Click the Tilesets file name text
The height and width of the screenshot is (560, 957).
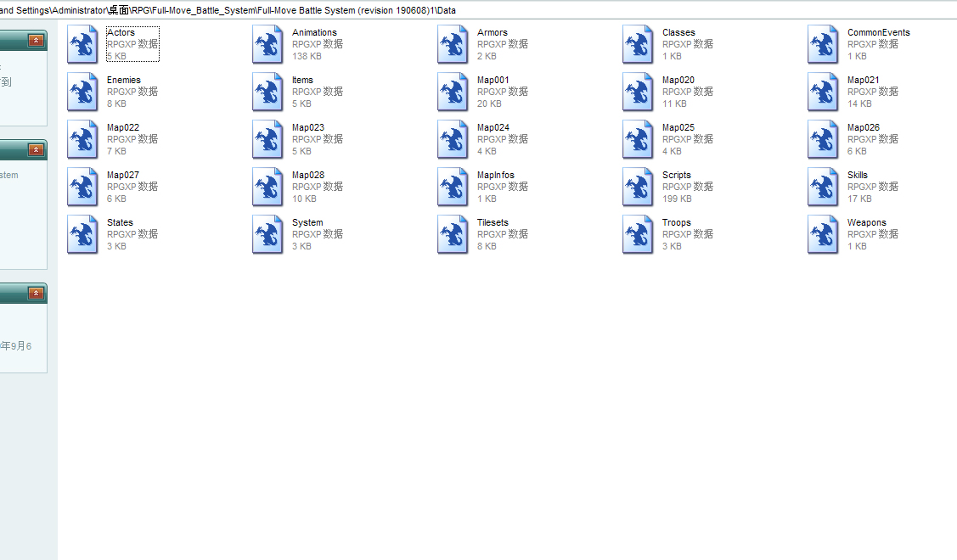pos(493,222)
